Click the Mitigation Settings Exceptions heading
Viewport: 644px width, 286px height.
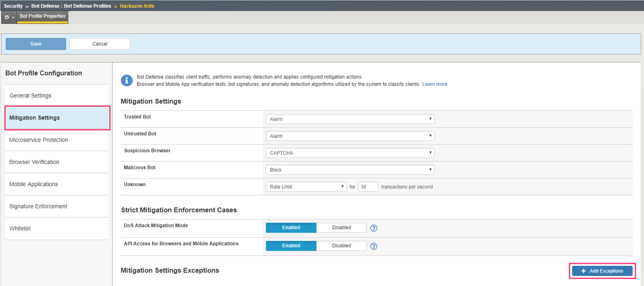pos(170,270)
